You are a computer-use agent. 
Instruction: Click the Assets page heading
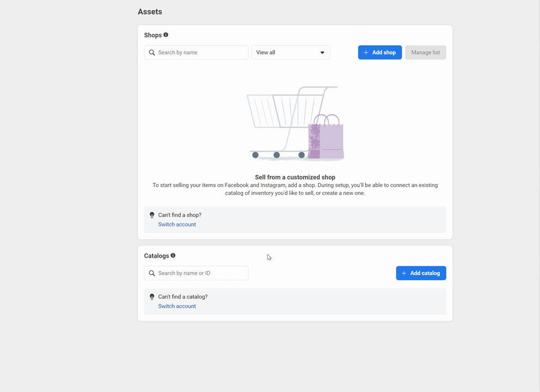click(150, 12)
